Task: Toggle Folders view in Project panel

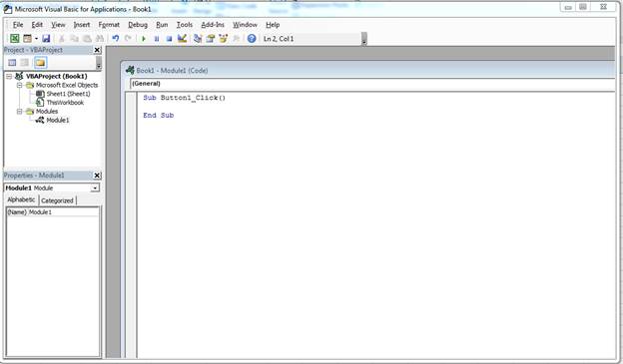Action: coord(40,62)
